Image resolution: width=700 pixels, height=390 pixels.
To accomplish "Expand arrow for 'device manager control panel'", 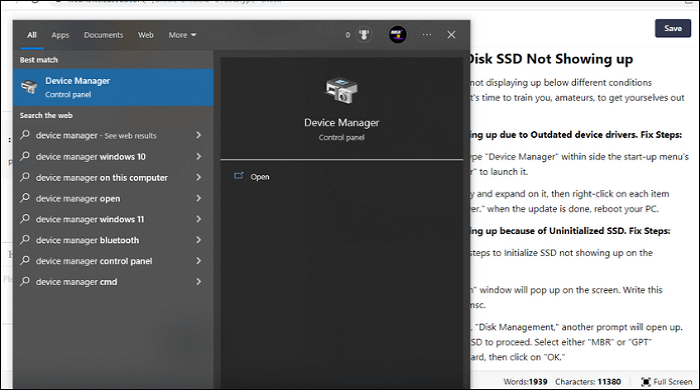I will pos(199,261).
